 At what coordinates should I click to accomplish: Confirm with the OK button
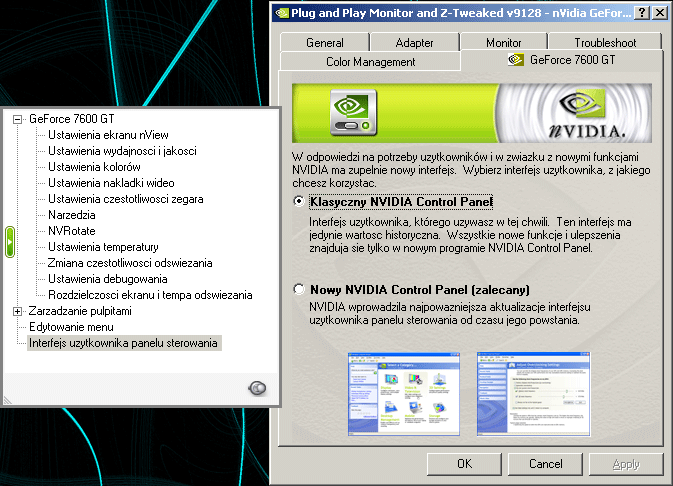pyautogui.click(x=464, y=464)
